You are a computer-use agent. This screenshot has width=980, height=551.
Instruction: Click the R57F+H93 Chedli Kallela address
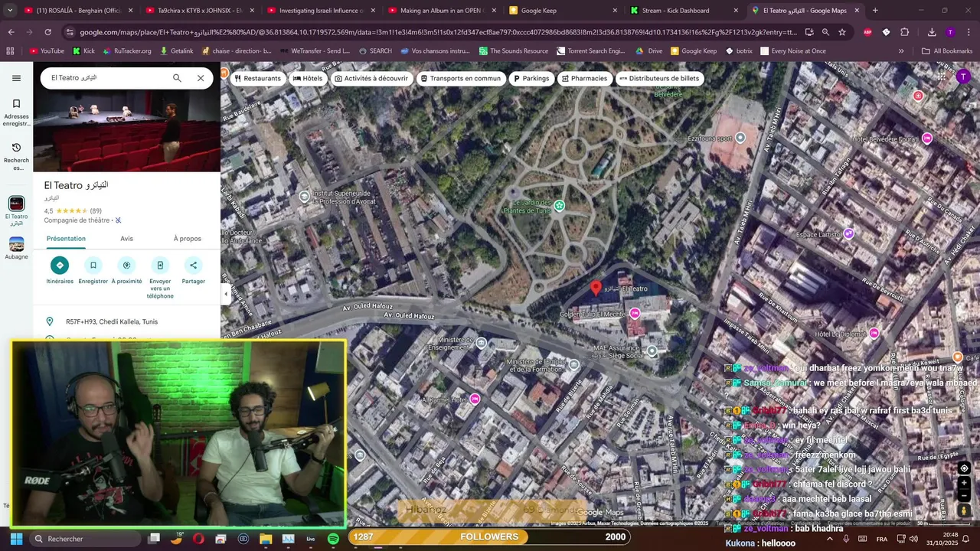111,322
